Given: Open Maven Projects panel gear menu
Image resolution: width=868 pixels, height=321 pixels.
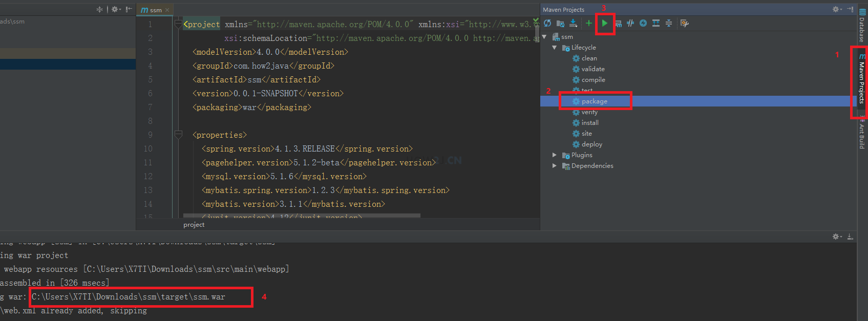Looking at the screenshot, I should pos(837,9).
